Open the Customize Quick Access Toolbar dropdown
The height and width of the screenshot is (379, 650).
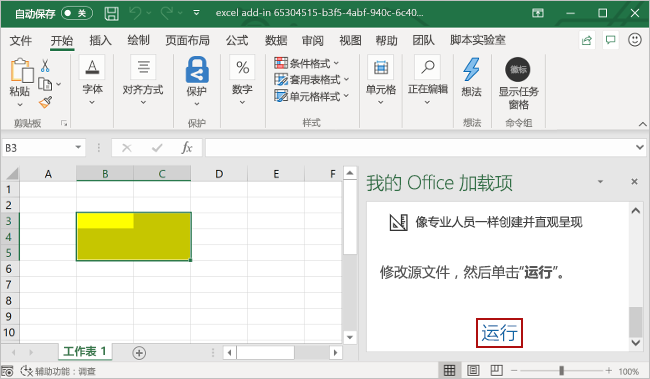[x=196, y=13]
